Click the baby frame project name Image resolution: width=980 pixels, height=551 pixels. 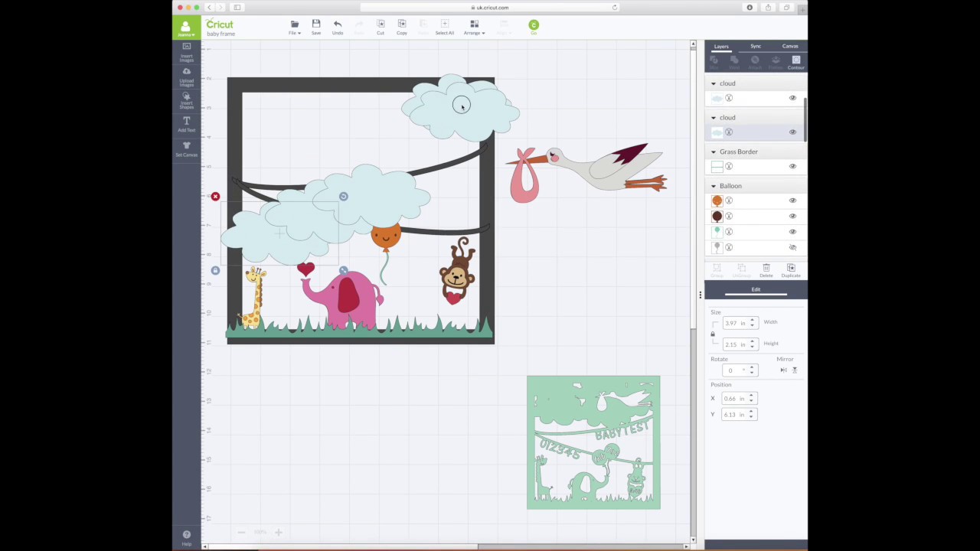220,34
